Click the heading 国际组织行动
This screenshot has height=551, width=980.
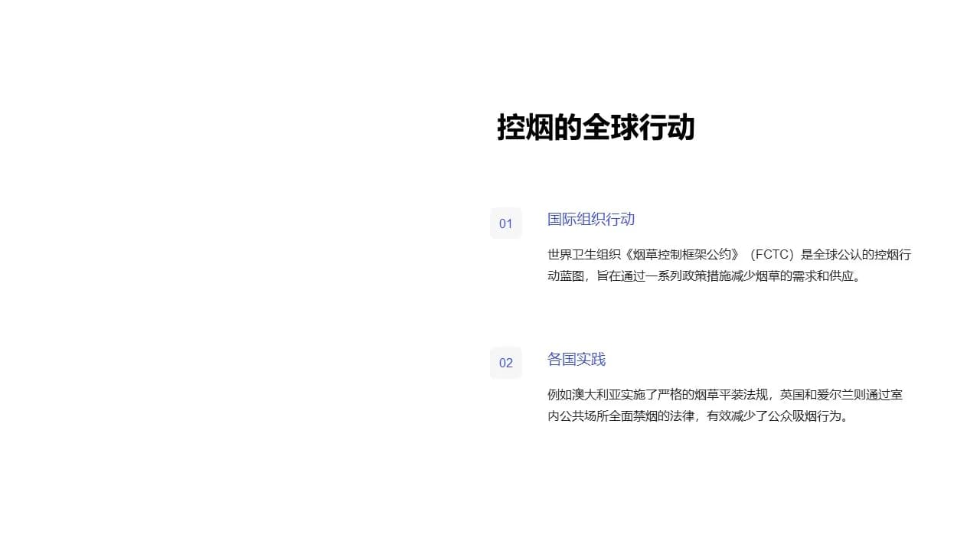(591, 220)
